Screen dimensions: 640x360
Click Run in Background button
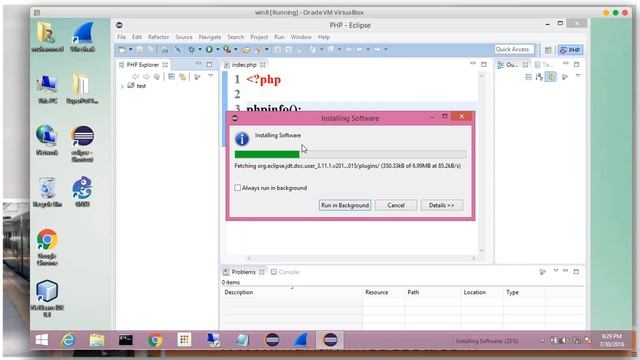[345, 205]
